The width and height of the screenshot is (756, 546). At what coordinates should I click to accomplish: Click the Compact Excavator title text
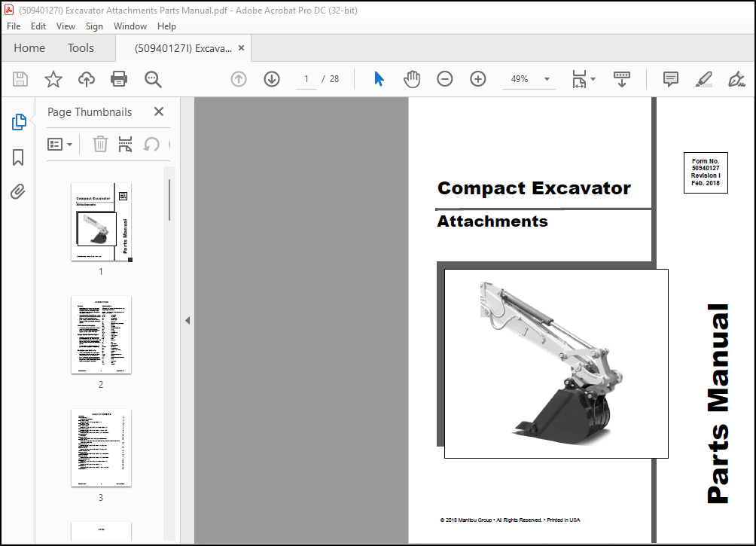[x=534, y=188]
